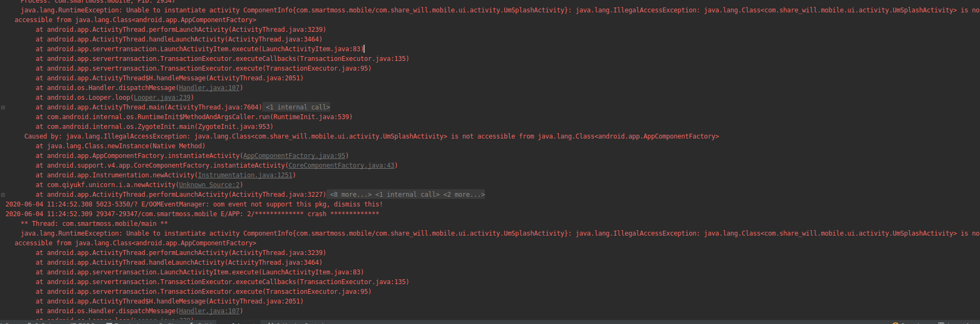
Task: Open Handler.java:107 link above Looper.loop line
Action: (x=209, y=88)
